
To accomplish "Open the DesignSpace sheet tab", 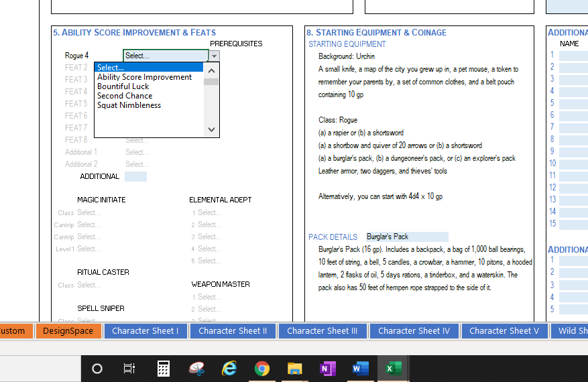I will pyautogui.click(x=68, y=331).
